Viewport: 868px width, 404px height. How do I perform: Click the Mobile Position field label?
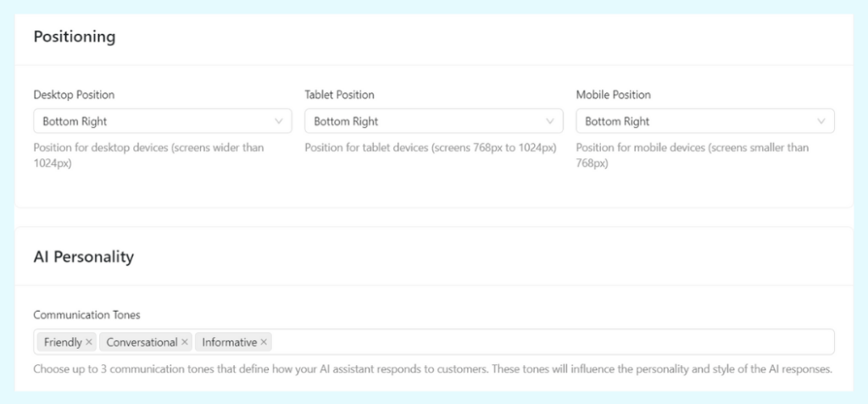click(x=613, y=95)
